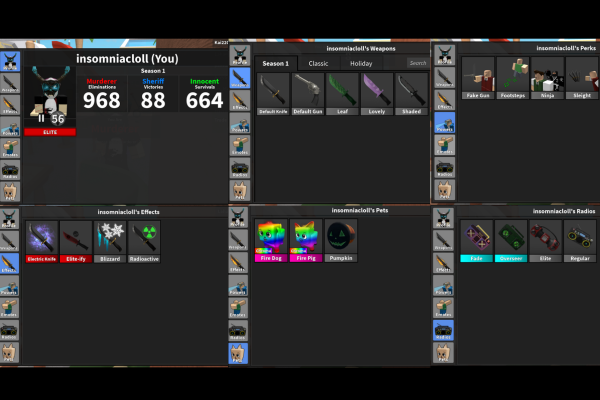600x400 pixels.
Task: Click Radios sidebar icon in the Weapons panel
Action: [x=240, y=168]
